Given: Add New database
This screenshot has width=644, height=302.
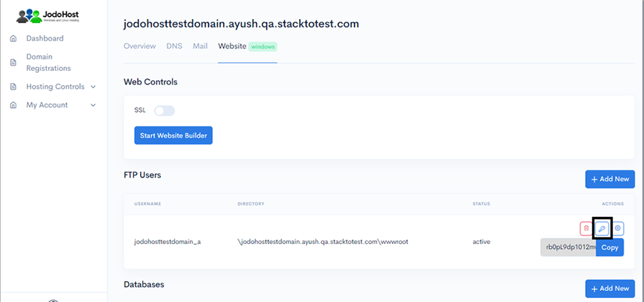Looking at the screenshot, I should tap(610, 289).
